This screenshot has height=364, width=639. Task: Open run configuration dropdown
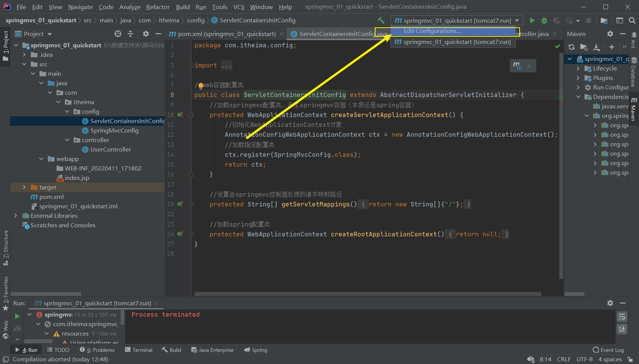(457, 20)
